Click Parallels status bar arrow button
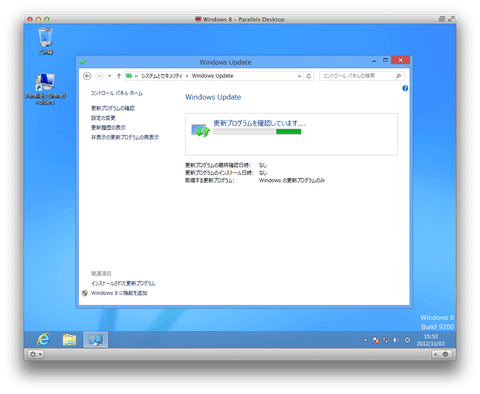Image resolution: width=480 pixels, height=394 pixels. (x=435, y=354)
